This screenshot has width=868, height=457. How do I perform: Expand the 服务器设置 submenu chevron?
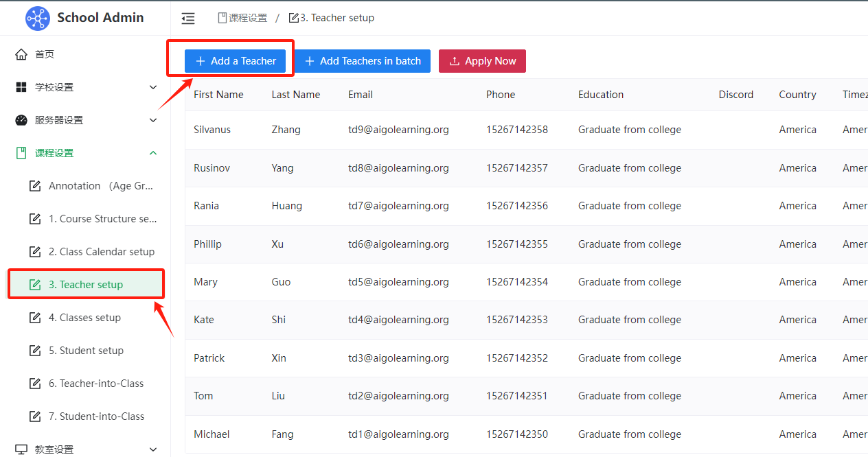click(153, 120)
